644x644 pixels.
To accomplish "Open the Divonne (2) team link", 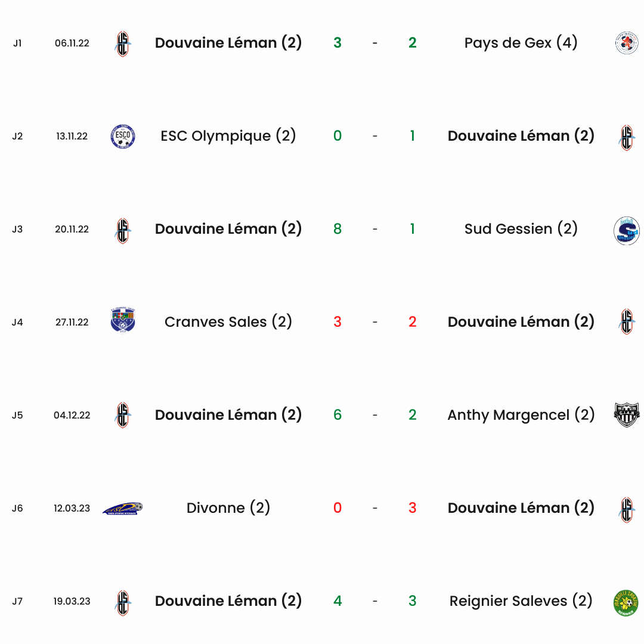I will [x=228, y=508].
